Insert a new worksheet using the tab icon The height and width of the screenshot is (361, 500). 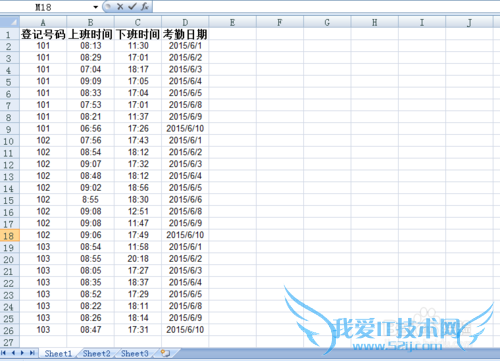[x=165, y=353]
